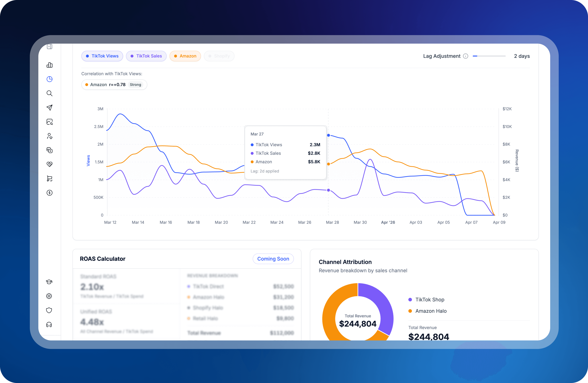Toggle the TikTok Sales series chip
Screen dimensions: 588x383
146,56
